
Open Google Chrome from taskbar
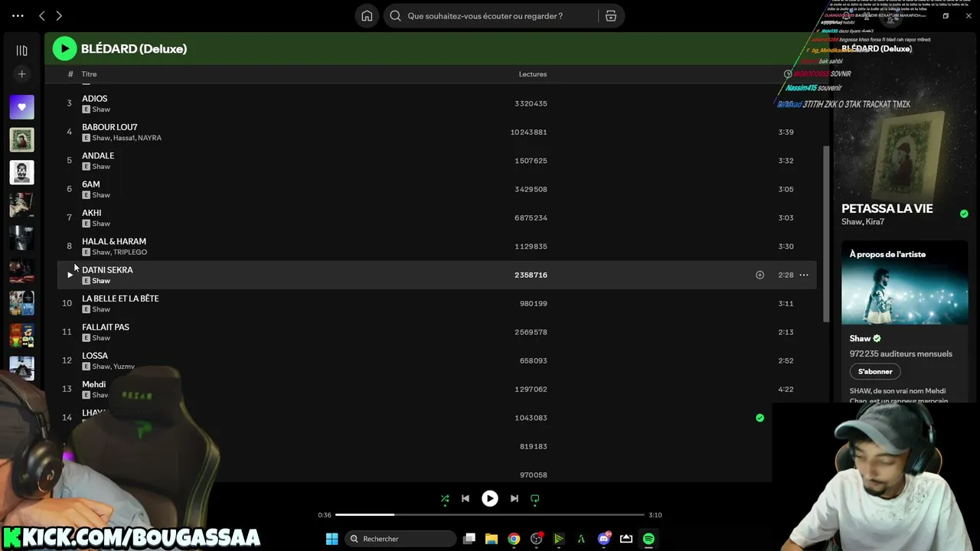(514, 539)
